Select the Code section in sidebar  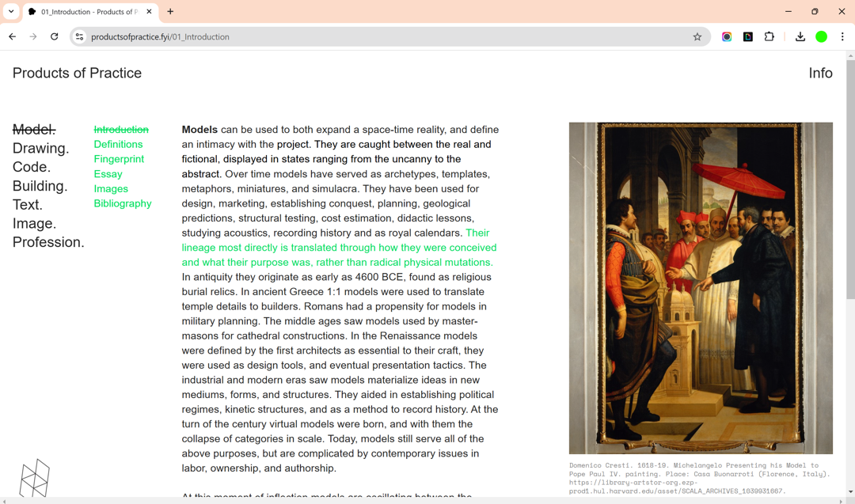click(x=32, y=167)
